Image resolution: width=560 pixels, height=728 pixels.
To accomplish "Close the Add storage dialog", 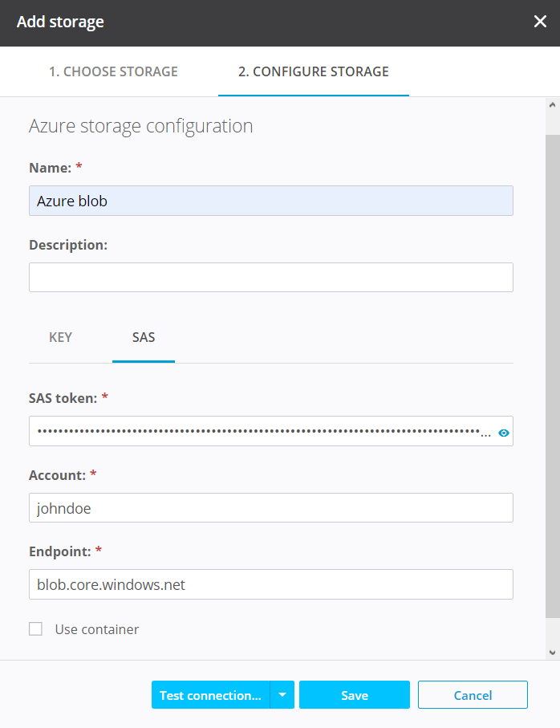I will (x=540, y=22).
